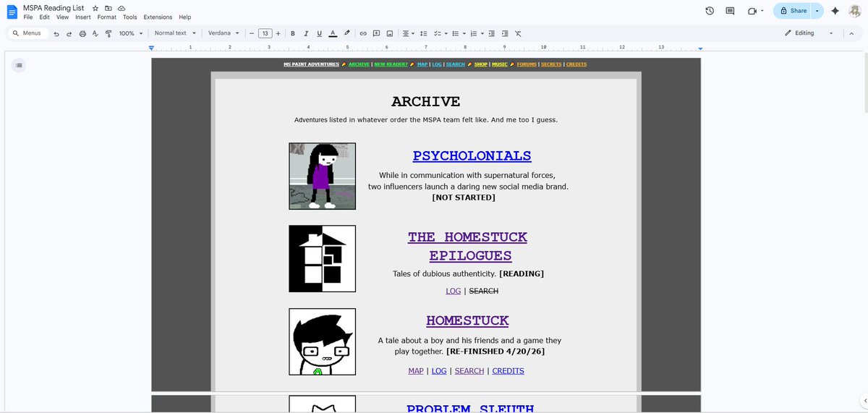Image resolution: width=868 pixels, height=413 pixels.
Task: Check the cloud save status icon
Action: click(121, 8)
